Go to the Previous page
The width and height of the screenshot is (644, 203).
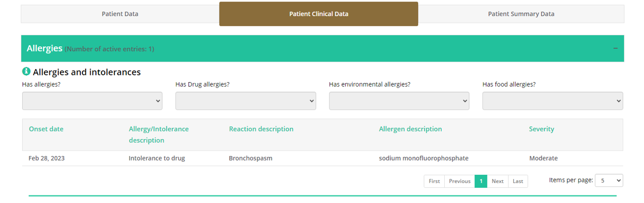click(459, 181)
